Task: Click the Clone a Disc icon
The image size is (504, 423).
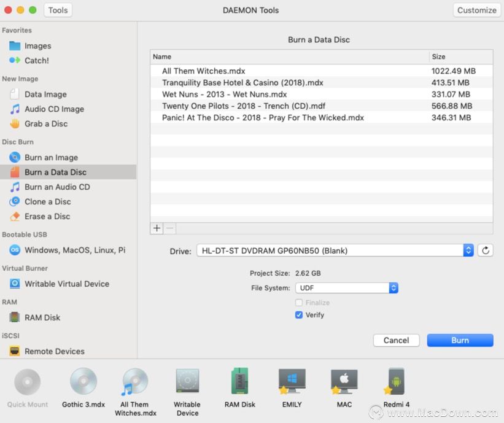Action: (15, 201)
